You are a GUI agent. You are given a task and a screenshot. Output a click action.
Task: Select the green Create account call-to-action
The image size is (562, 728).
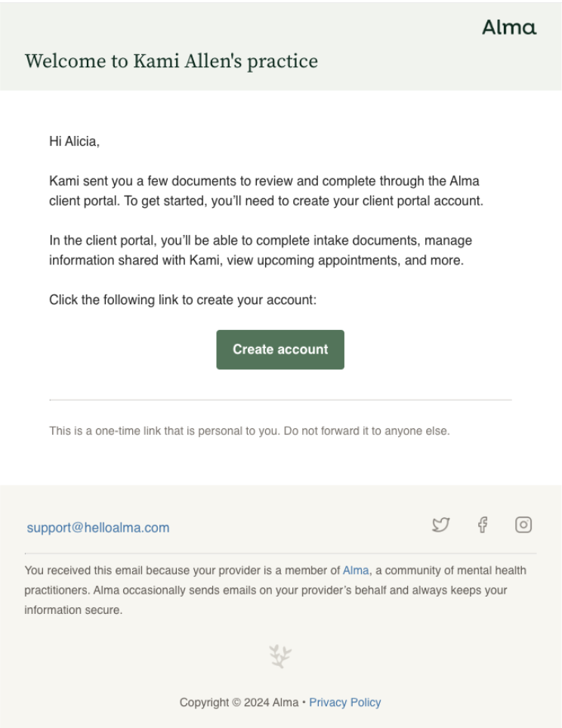(x=280, y=349)
